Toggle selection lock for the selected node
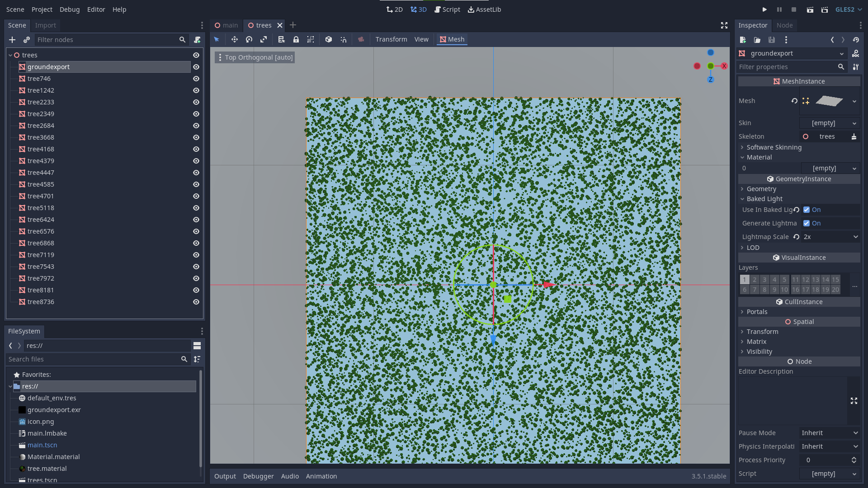The width and height of the screenshot is (868, 488). (x=296, y=39)
